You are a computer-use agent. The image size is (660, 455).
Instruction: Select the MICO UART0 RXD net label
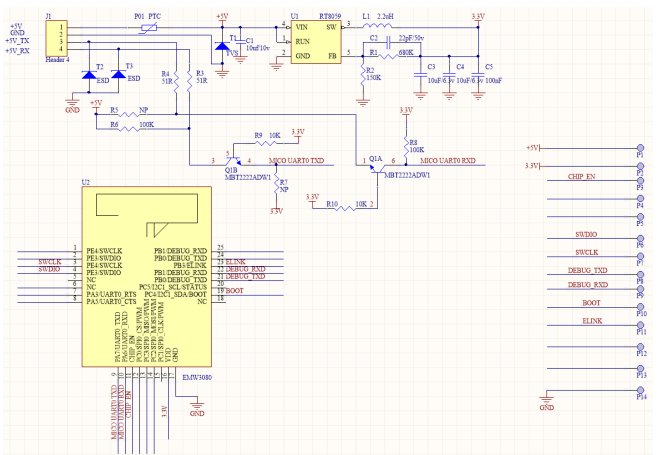[447, 160]
